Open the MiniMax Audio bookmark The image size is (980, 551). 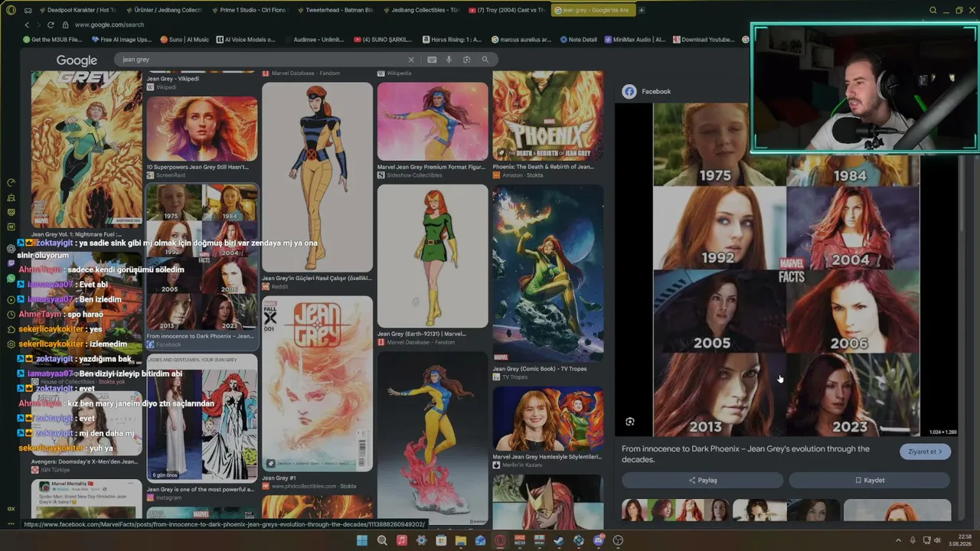click(x=635, y=40)
